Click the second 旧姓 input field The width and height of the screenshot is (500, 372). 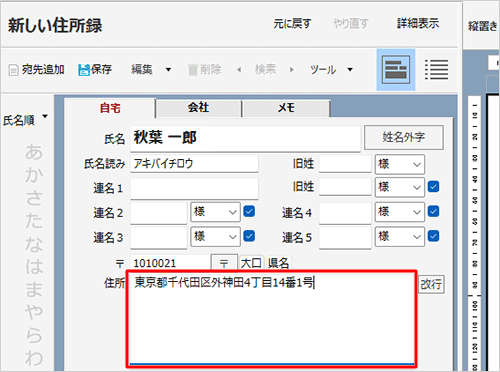point(345,187)
